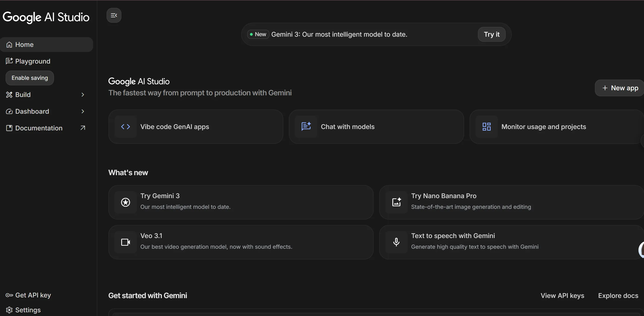Open the Home section via its house icon
Viewport: 644px width, 316px height.
point(9,44)
